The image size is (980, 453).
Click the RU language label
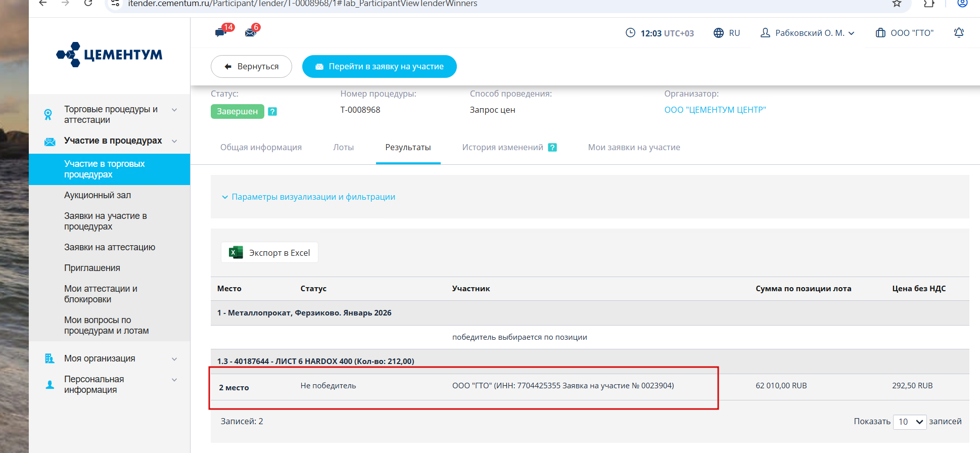[x=734, y=33]
